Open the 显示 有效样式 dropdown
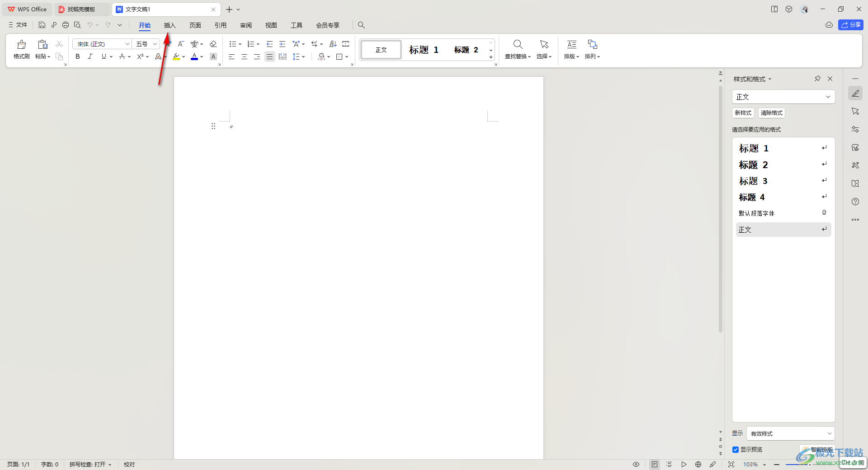 [x=790, y=433]
